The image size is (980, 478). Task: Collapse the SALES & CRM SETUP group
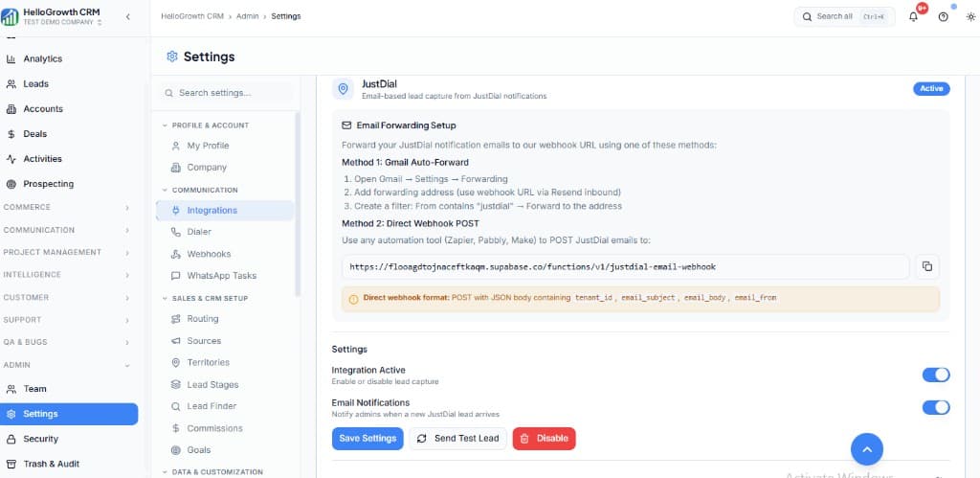pyautogui.click(x=205, y=298)
